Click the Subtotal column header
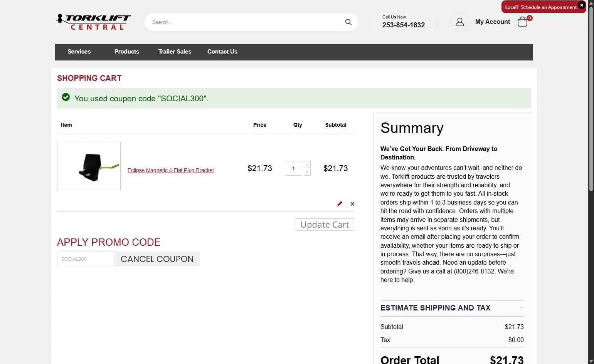Screen dimensions: 594x364 coord(336,125)
